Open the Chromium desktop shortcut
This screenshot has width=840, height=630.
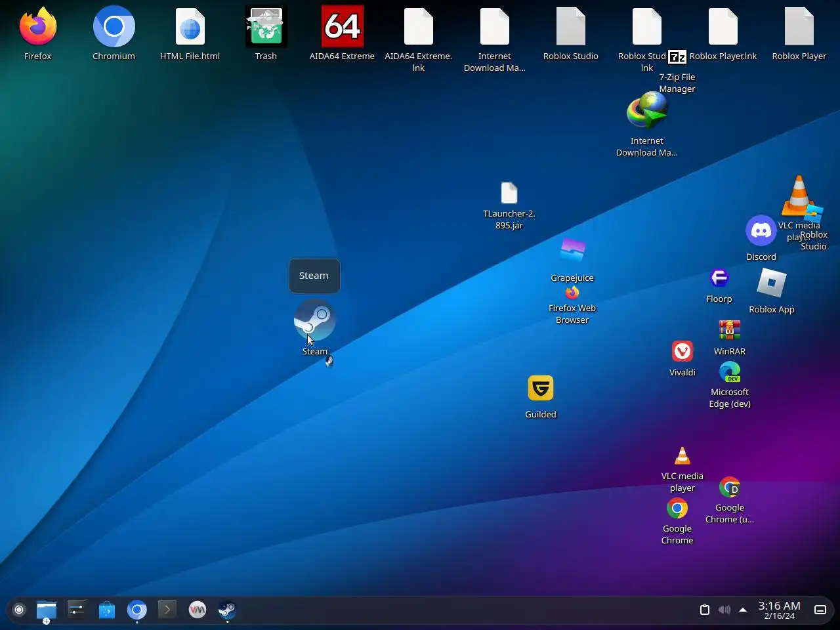pyautogui.click(x=114, y=27)
